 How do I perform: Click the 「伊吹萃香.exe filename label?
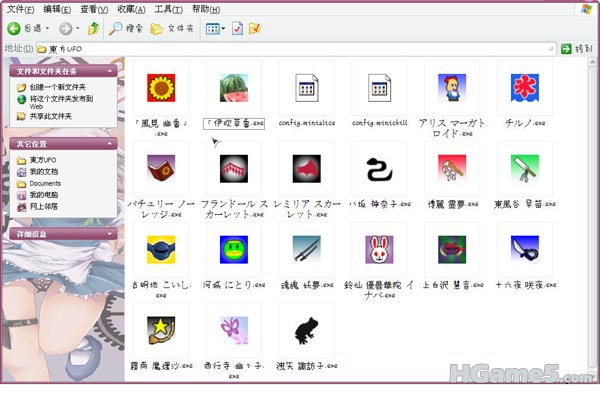coord(234,123)
